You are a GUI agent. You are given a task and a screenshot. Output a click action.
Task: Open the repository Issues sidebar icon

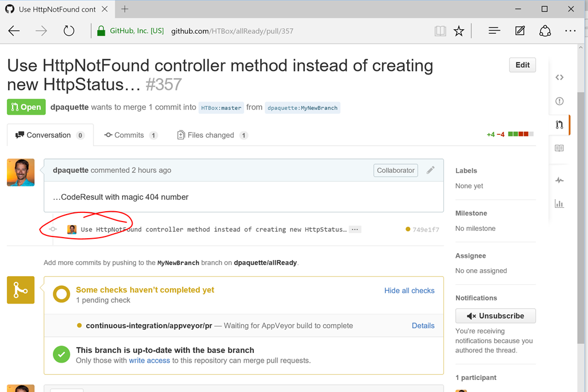(559, 101)
